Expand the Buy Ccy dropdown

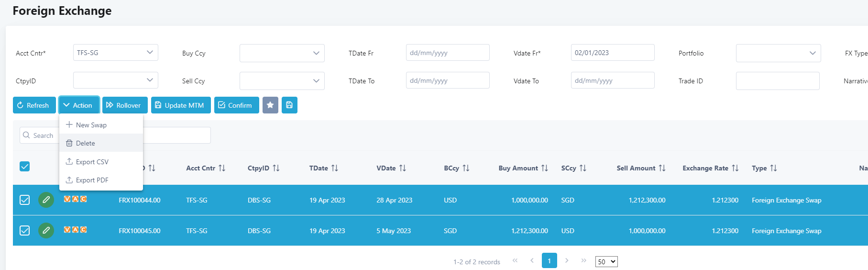point(282,53)
